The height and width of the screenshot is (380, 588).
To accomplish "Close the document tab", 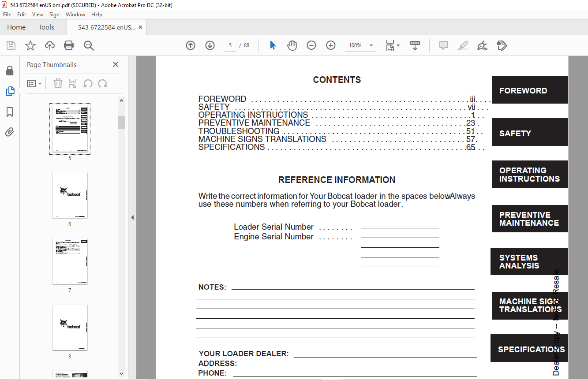I will (x=140, y=27).
